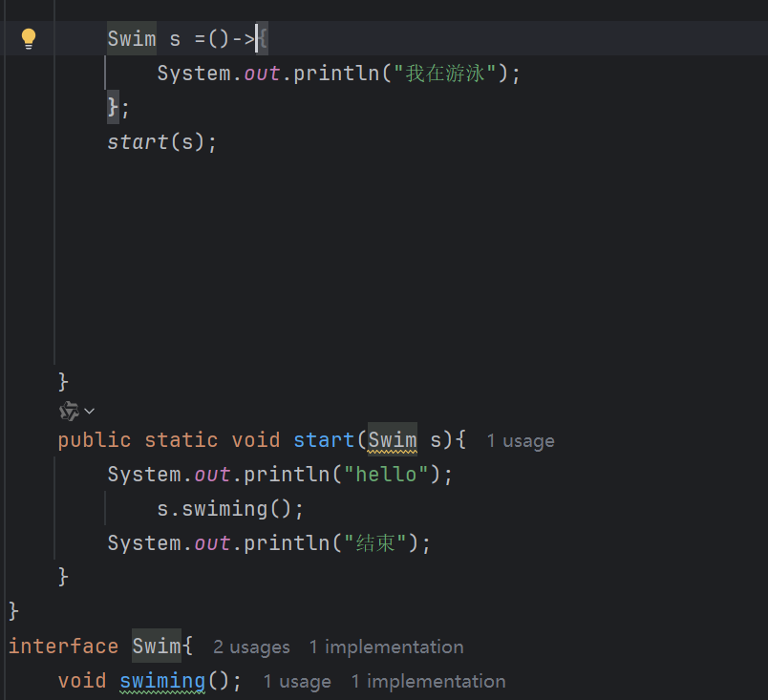The height and width of the screenshot is (700, 768).
Task: Click the interface keyword near the bottom
Action: pos(63,647)
